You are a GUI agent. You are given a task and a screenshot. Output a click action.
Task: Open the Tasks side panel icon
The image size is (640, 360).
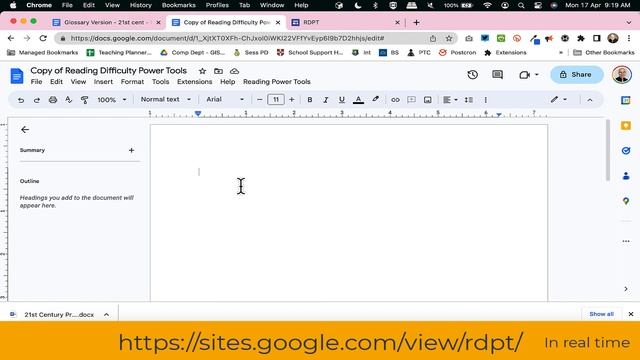tap(626, 151)
